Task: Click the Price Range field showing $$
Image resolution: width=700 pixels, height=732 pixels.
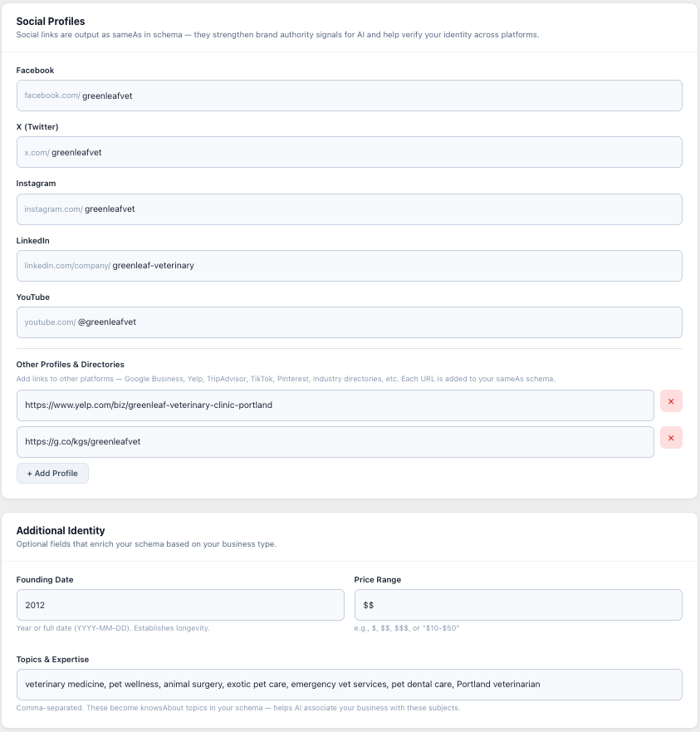Action: tap(518, 605)
